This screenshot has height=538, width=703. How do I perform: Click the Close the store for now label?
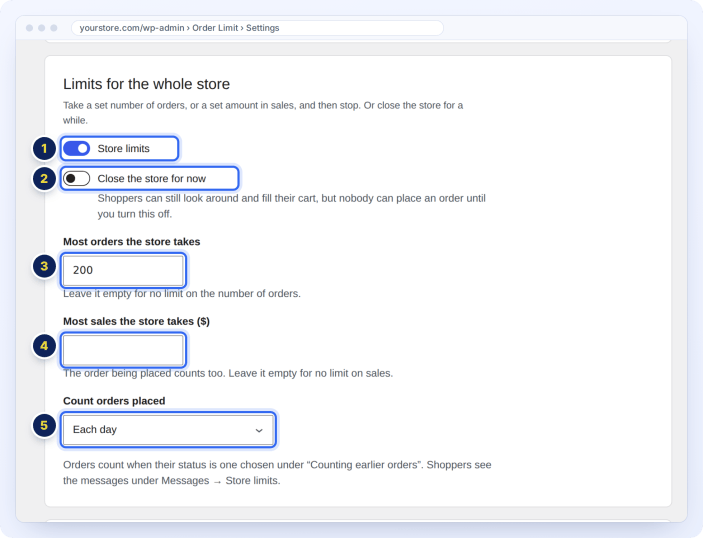152,178
